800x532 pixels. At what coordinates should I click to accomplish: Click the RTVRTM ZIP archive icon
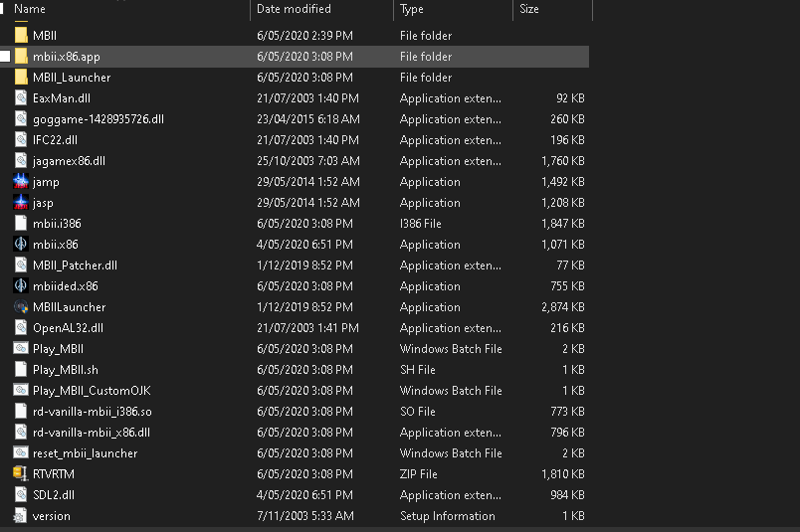point(21,474)
